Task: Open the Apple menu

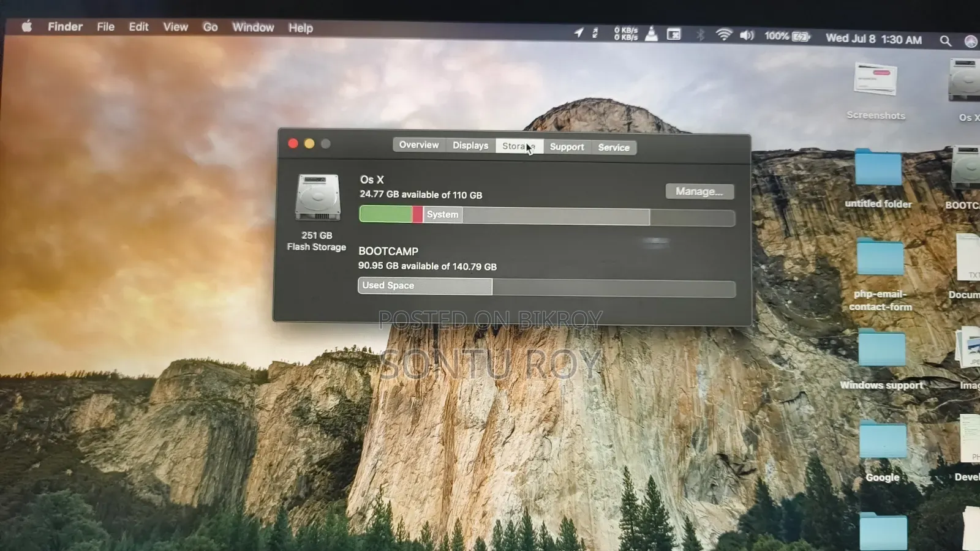Action: [x=26, y=26]
